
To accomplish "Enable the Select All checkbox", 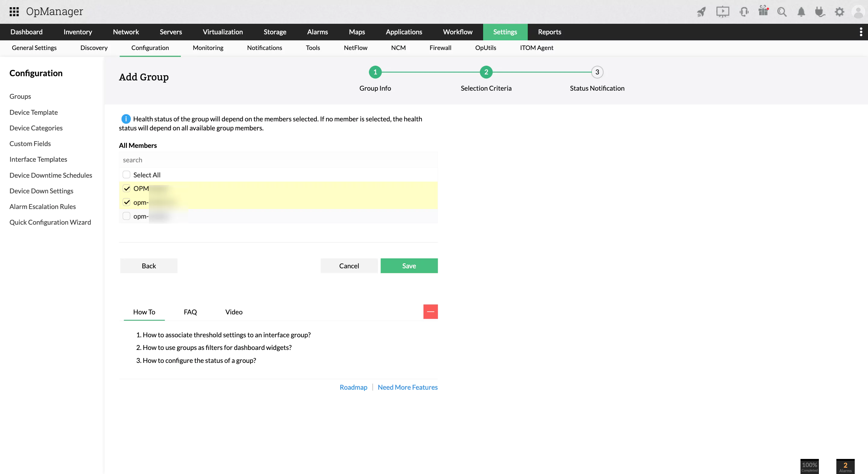I will coord(126,174).
